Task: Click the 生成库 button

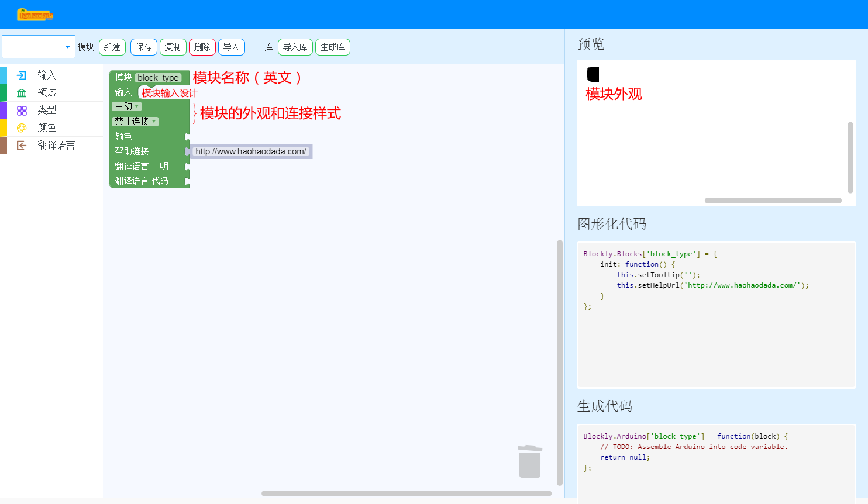Action: point(333,47)
